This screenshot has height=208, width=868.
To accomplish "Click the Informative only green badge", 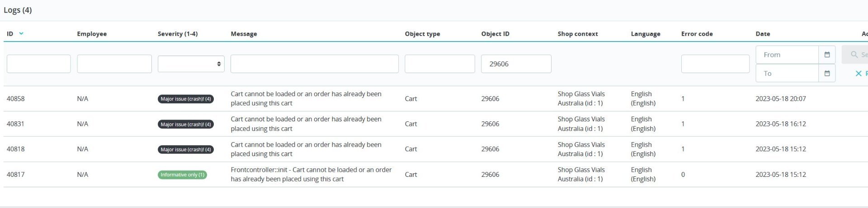I will tap(182, 175).
